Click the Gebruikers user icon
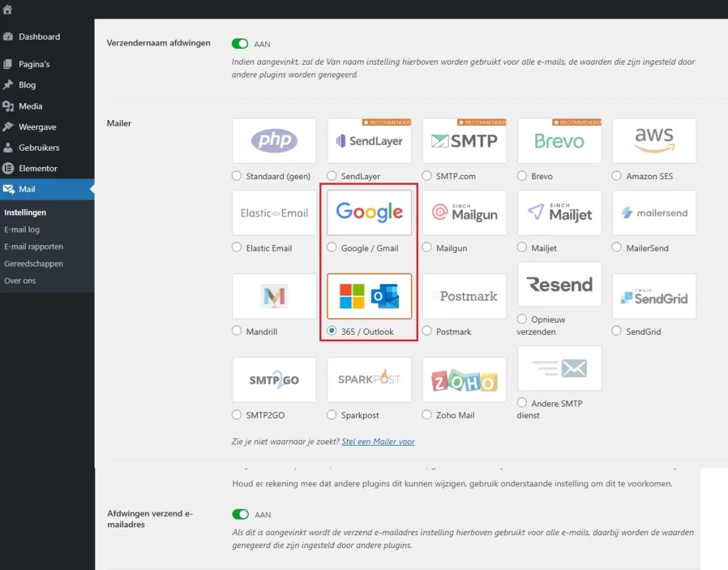Viewport: 728px width, 570px height. pos(8,148)
